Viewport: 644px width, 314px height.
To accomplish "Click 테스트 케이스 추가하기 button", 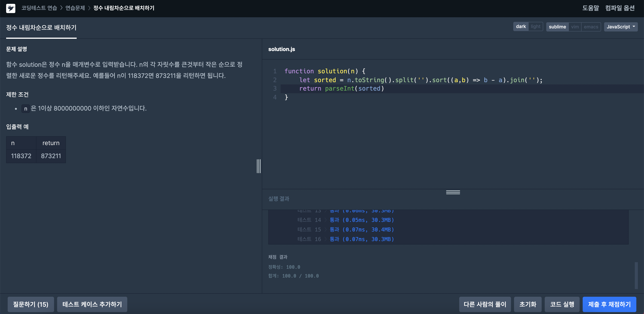I will coord(92,304).
